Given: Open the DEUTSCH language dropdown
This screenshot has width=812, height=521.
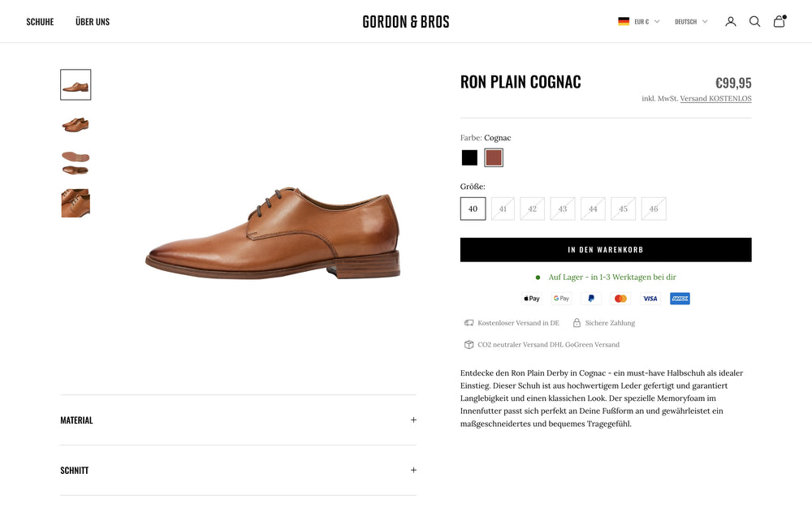Looking at the screenshot, I should (x=689, y=21).
